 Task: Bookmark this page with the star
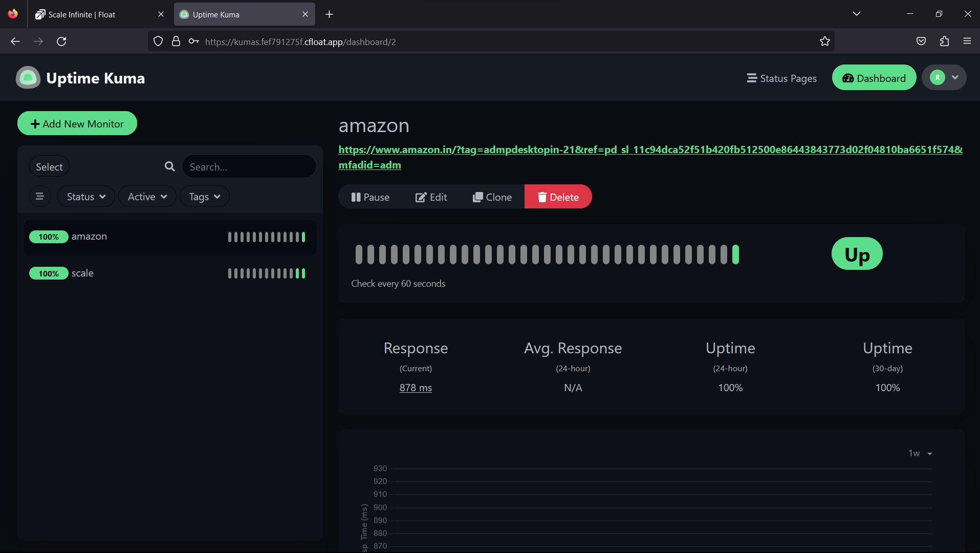coord(825,41)
